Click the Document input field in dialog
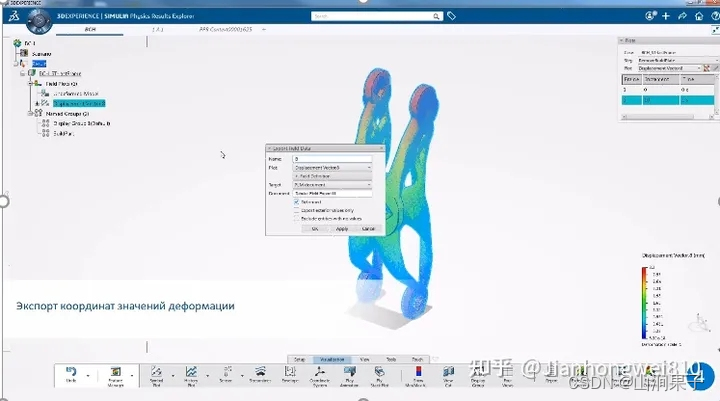 [332, 193]
